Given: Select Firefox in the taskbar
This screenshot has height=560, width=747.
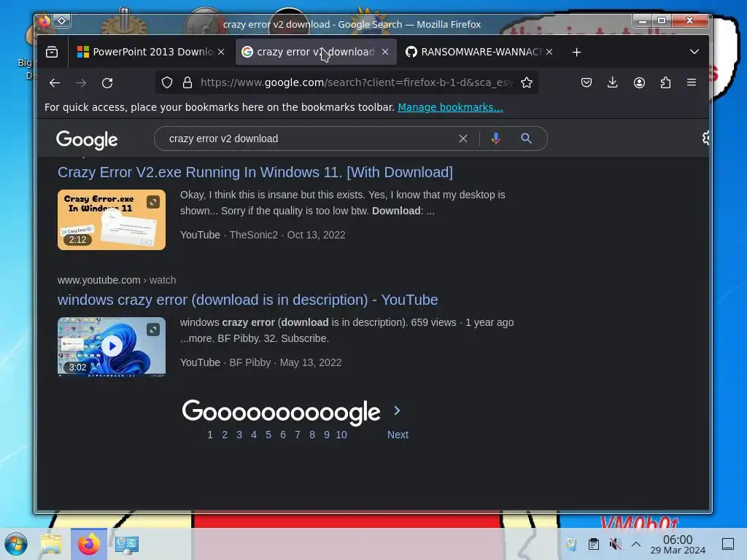Looking at the screenshot, I should (x=88, y=544).
